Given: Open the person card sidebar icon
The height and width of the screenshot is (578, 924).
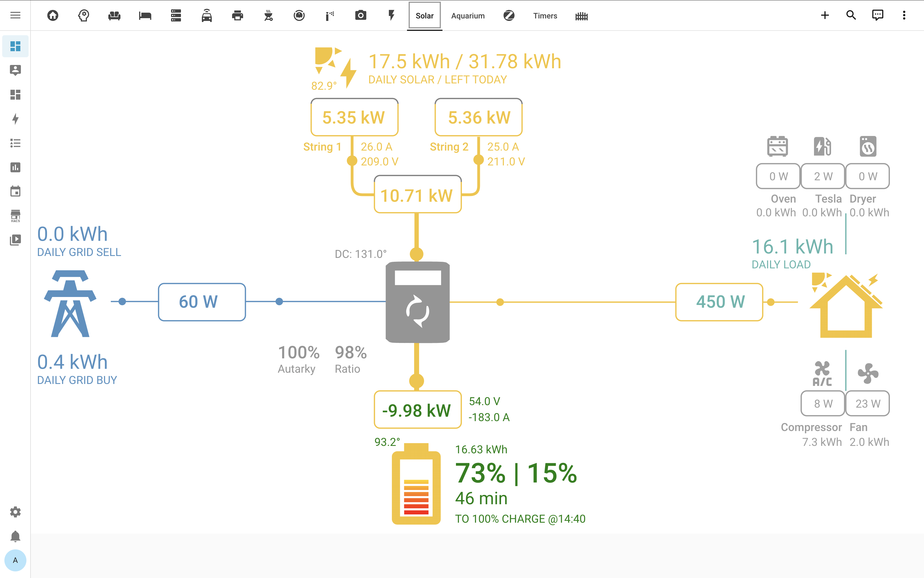Looking at the screenshot, I should point(15,70).
